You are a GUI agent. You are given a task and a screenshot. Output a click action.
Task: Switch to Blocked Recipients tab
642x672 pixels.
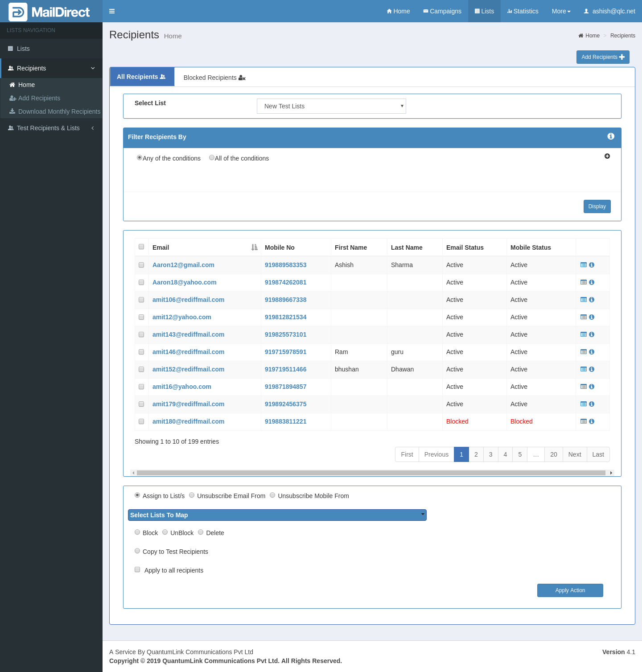click(214, 78)
